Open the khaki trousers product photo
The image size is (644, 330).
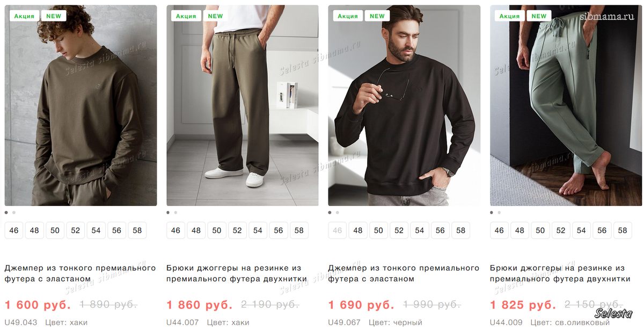[x=243, y=105]
